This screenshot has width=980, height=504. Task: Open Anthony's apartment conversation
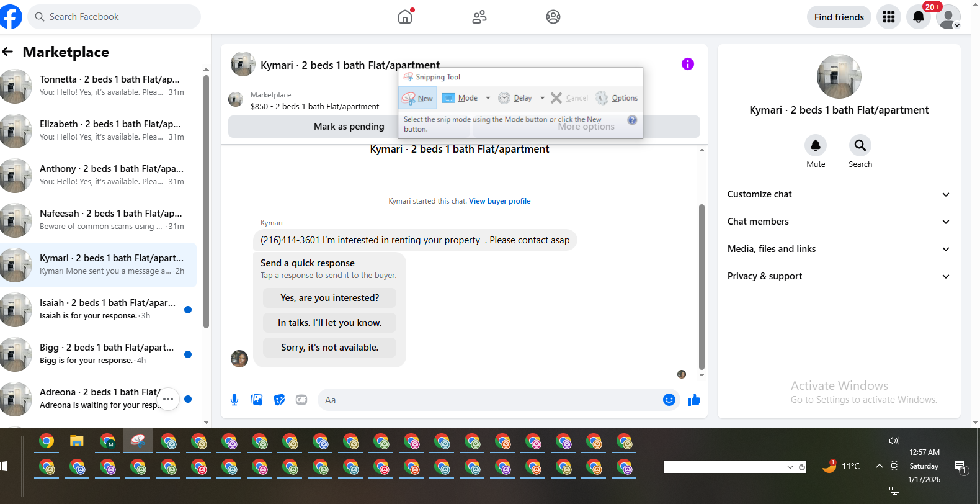pyautogui.click(x=98, y=175)
